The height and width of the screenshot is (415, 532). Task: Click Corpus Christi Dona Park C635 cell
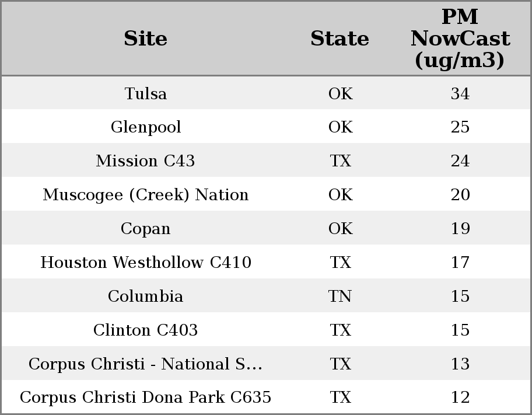(145, 397)
